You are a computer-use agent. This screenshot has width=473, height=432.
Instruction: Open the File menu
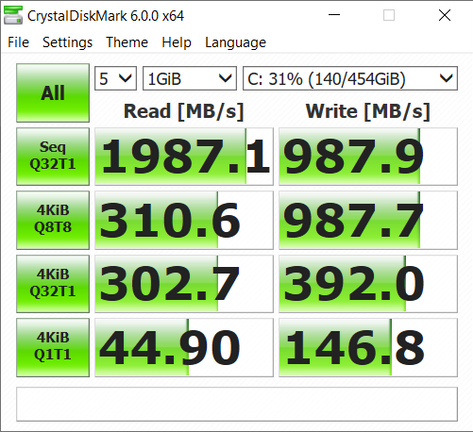[x=18, y=42]
